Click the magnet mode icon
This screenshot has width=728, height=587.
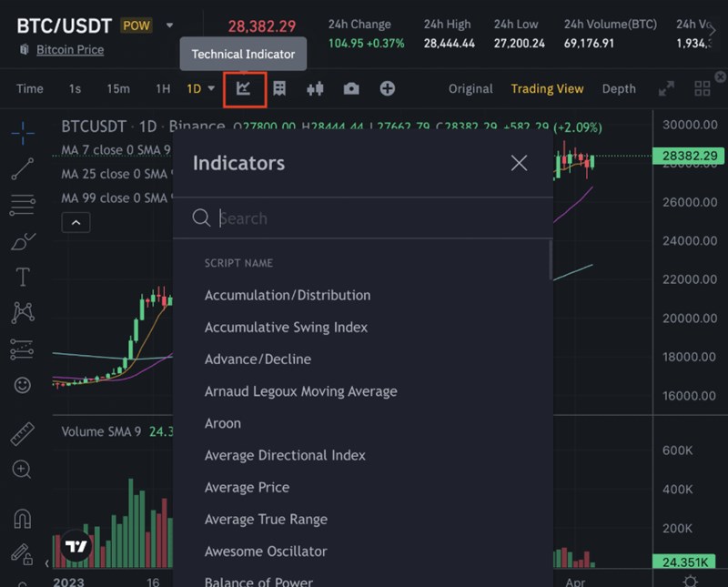click(23, 519)
